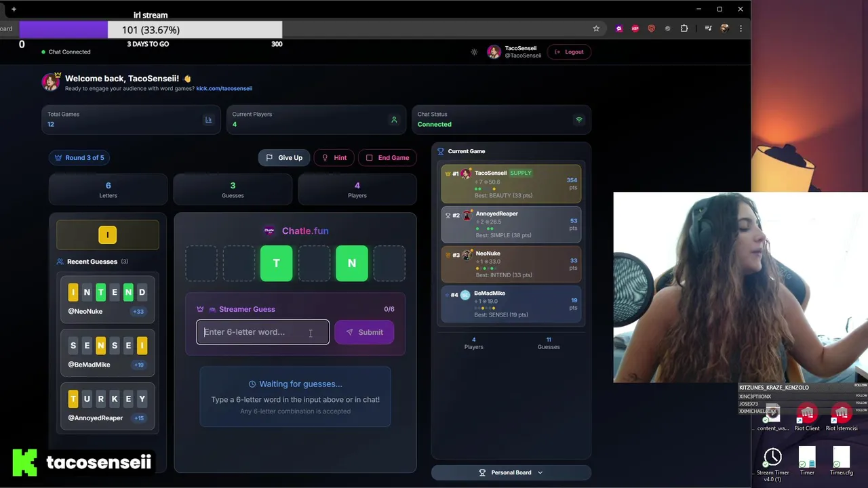This screenshot has height=488, width=868.
Task: Select the SENSEI guess by @BeMadMike
Action: [108, 352]
